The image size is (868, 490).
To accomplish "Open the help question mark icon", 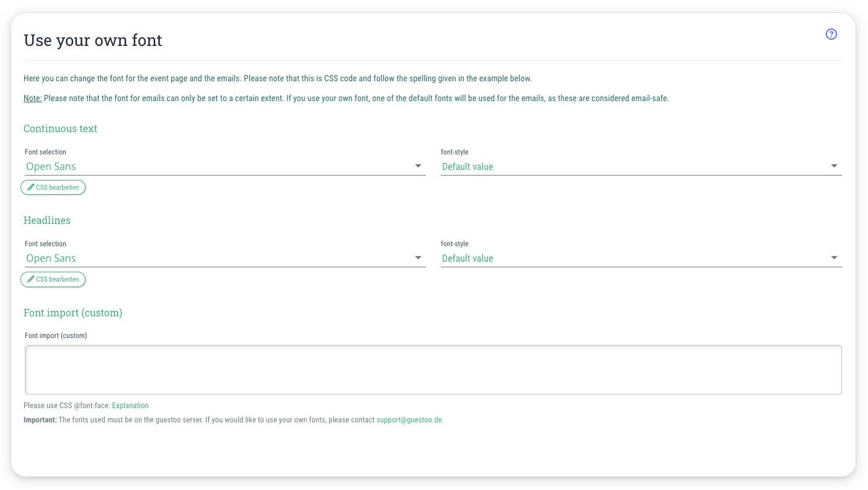I will tap(831, 34).
